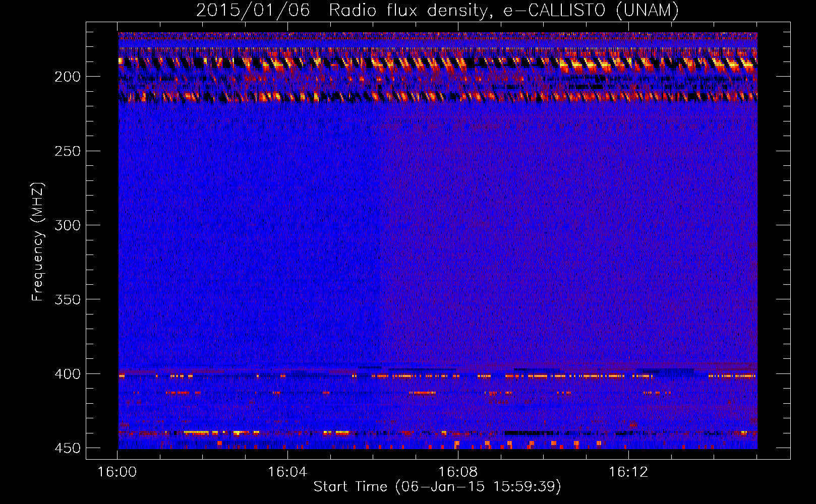Click the 16:04 time tick label
This screenshot has width=816, height=504.
(x=287, y=472)
